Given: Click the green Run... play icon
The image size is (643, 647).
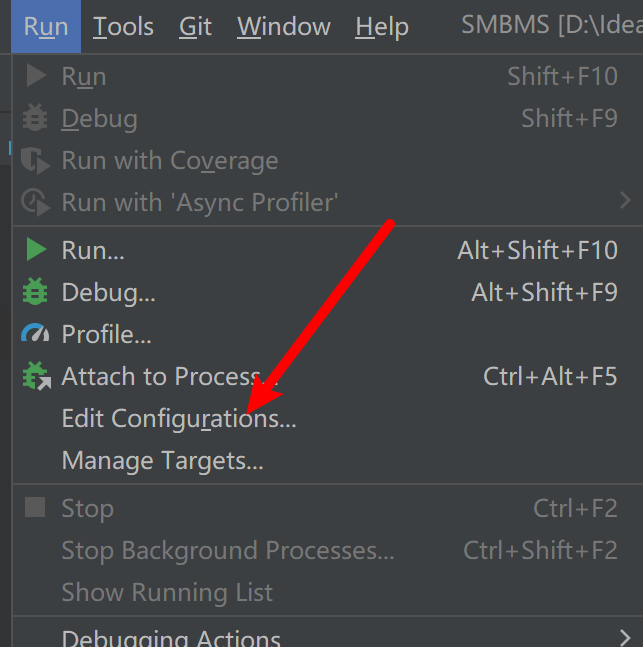Looking at the screenshot, I should [36, 250].
